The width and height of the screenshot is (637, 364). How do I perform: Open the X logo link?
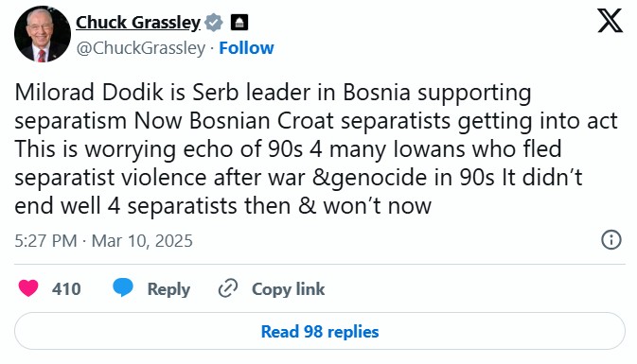coord(610,21)
